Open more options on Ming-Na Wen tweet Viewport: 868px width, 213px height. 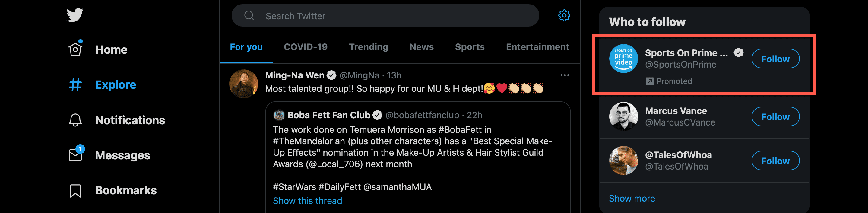pyautogui.click(x=565, y=75)
